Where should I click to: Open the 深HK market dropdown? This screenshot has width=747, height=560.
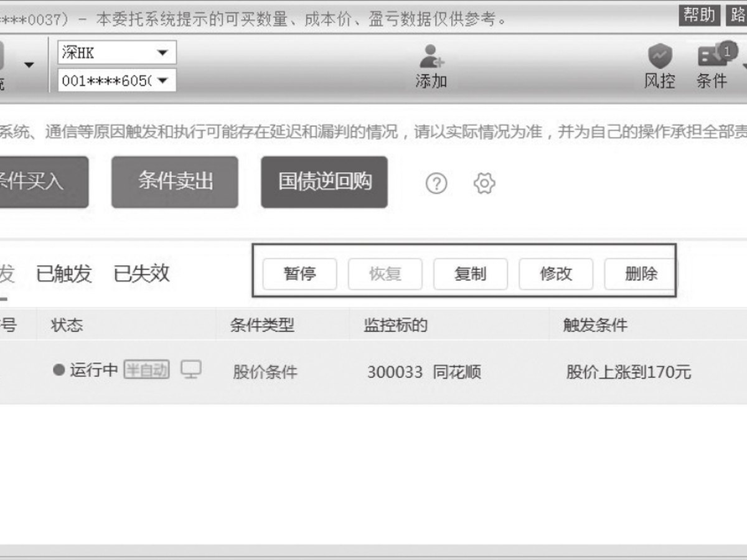[117, 53]
